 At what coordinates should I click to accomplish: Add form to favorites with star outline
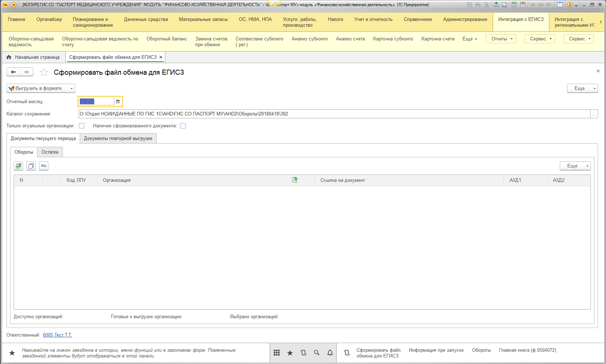[x=44, y=73]
